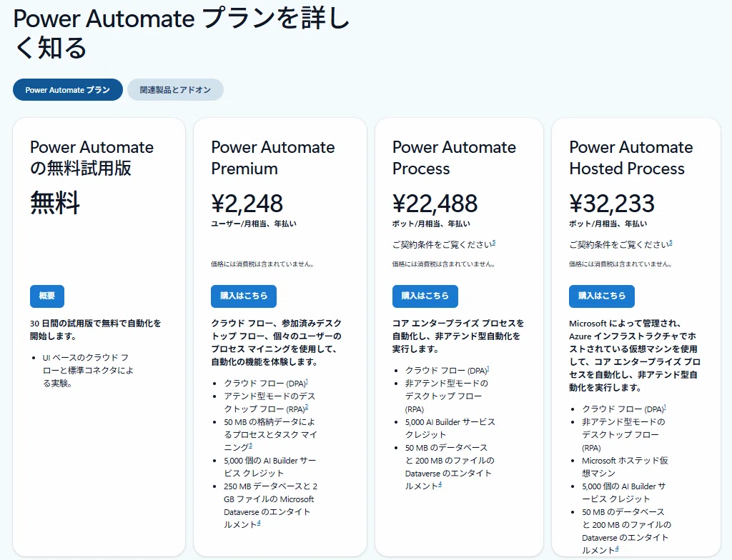Click the ¥2,248 price text
Screen dimensions: 732x560
click(x=247, y=204)
